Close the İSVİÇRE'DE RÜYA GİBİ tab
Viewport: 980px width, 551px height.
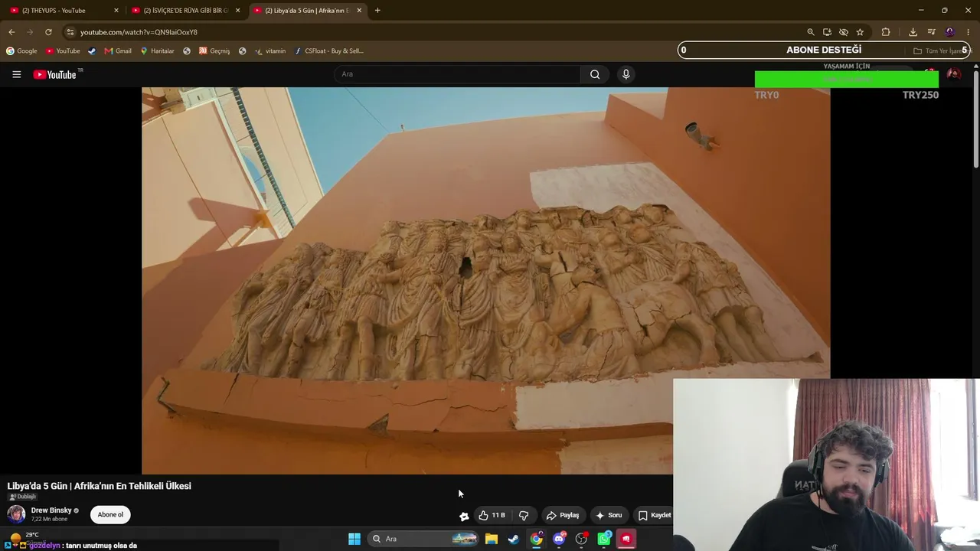pyautogui.click(x=237, y=11)
